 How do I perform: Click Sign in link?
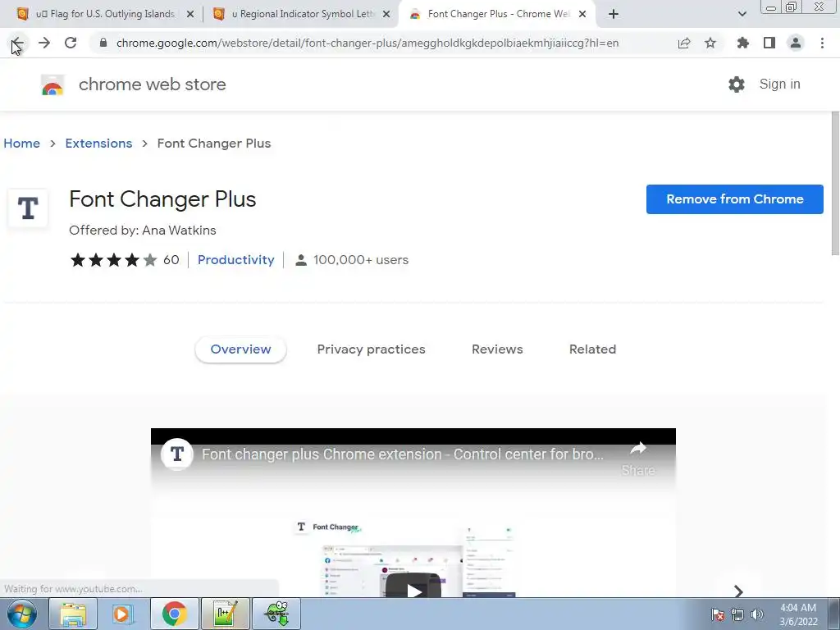(779, 84)
